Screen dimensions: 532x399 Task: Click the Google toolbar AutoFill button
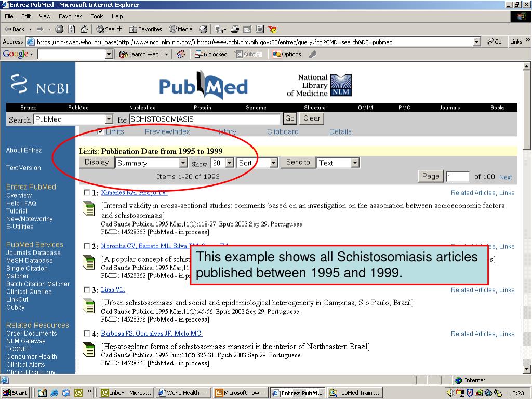[248, 54]
